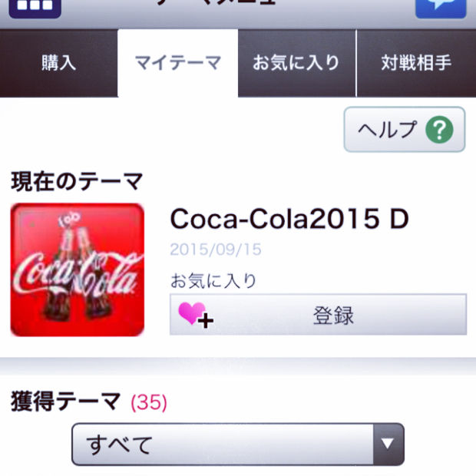Switch to the 購入 tab
The width and height of the screenshot is (476, 476).
(x=59, y=63)
